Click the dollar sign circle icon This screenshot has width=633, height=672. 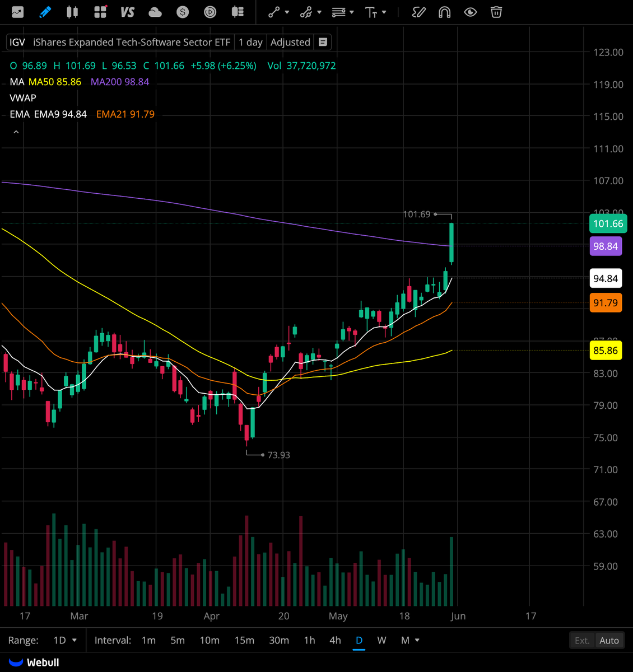(x=183, y=12)
